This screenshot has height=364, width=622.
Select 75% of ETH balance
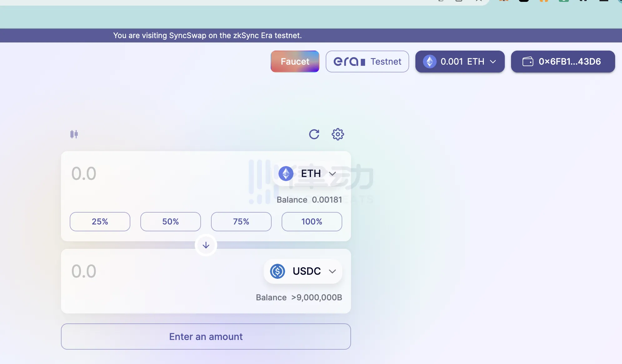click(241, 221)
